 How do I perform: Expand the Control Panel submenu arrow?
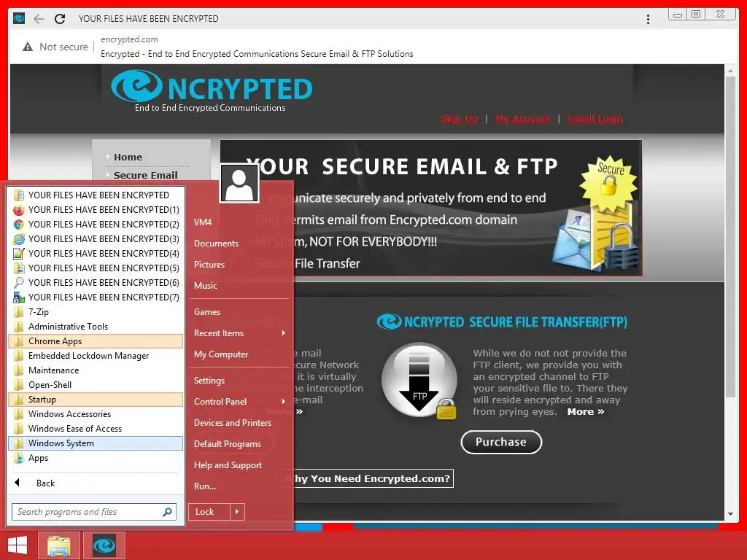(x=284, y=402)
